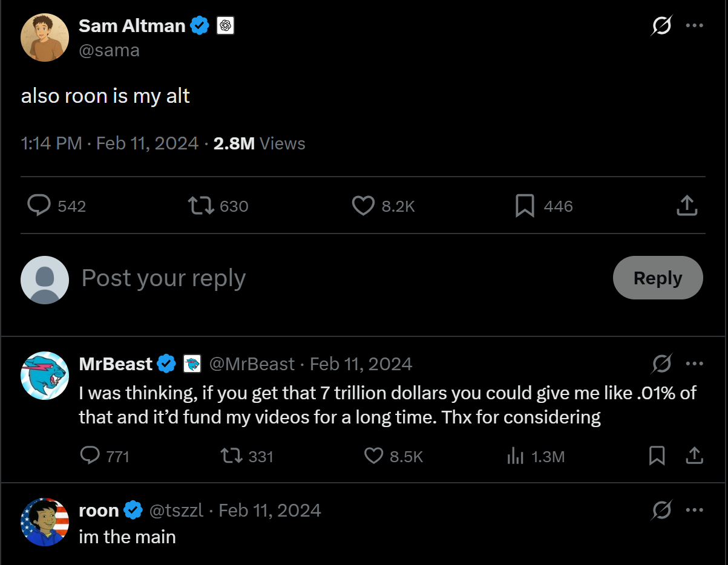The height and width of the screenshot is (565, 728).
Task: Like Sam Altman's main post
Action: click(x=363, y=206)
